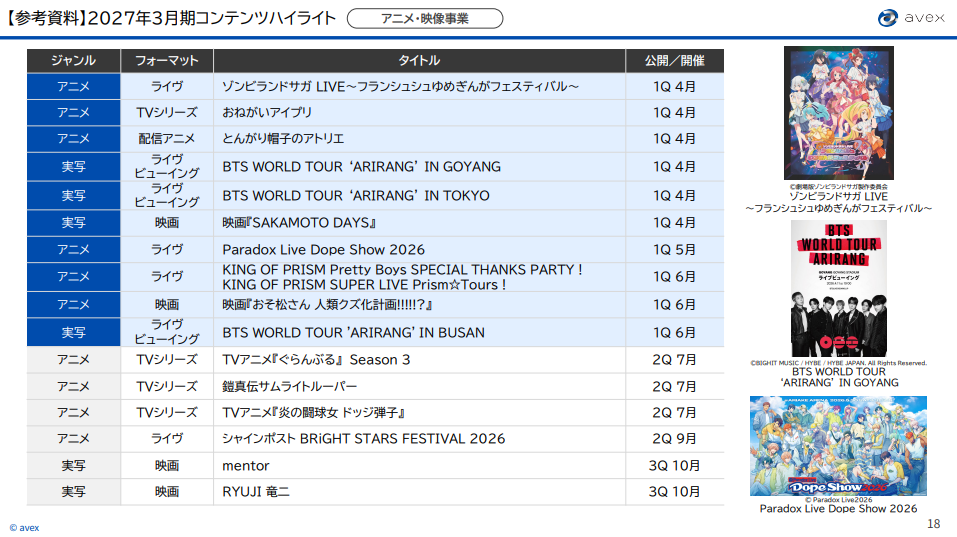The width and height of the screenshot is (957, 537).
Task: Click TVシリーズ cell in 鎧真伝サムライトルーパー row
Action: click(x=167, y=386)
